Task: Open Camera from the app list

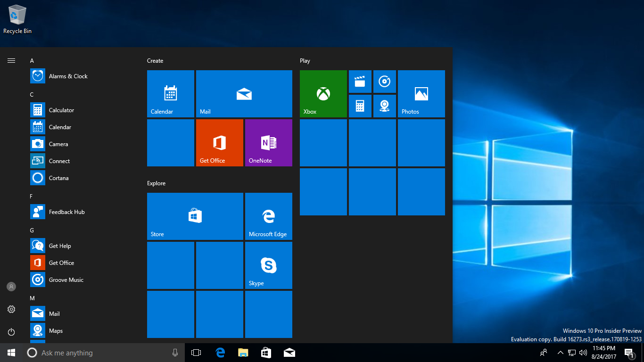Action: click(x=83, y=144)
